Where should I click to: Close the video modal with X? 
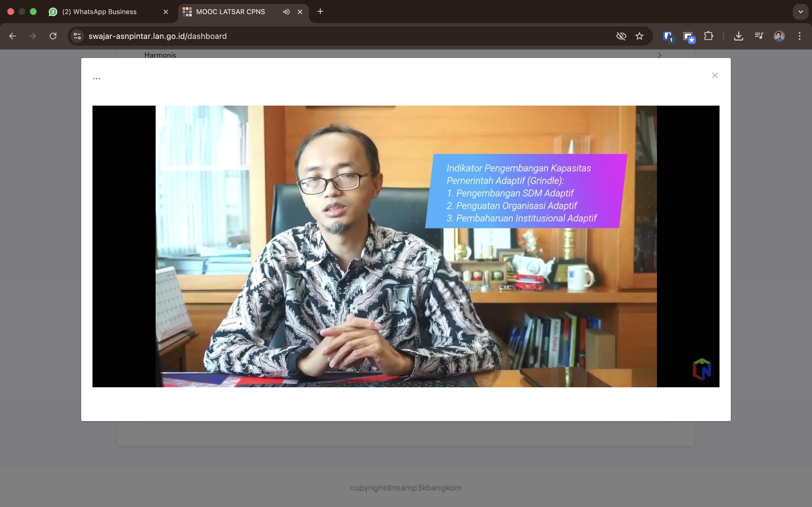click(715, 76)
